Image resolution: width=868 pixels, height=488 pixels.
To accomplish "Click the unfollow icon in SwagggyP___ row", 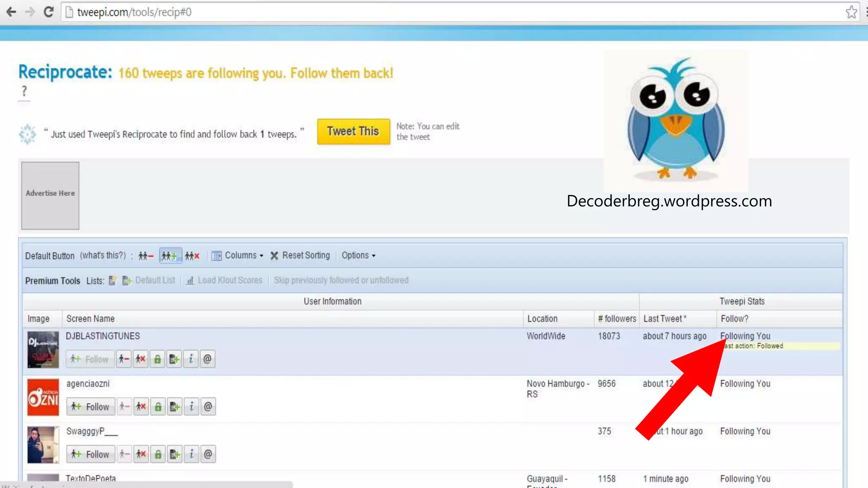I will (124, 454).
